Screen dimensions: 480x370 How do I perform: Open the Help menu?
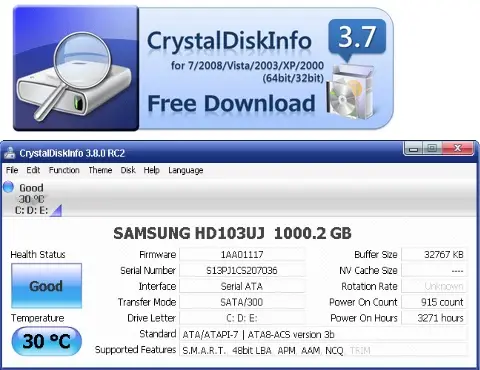(x=152, y=170)
